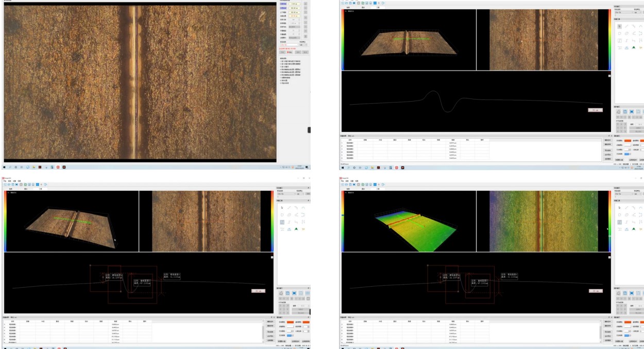This screenshot has height=349, width=644.
Task: Pick the green peak tool in rainbow 3D window
Action: (x=633, y=229)
